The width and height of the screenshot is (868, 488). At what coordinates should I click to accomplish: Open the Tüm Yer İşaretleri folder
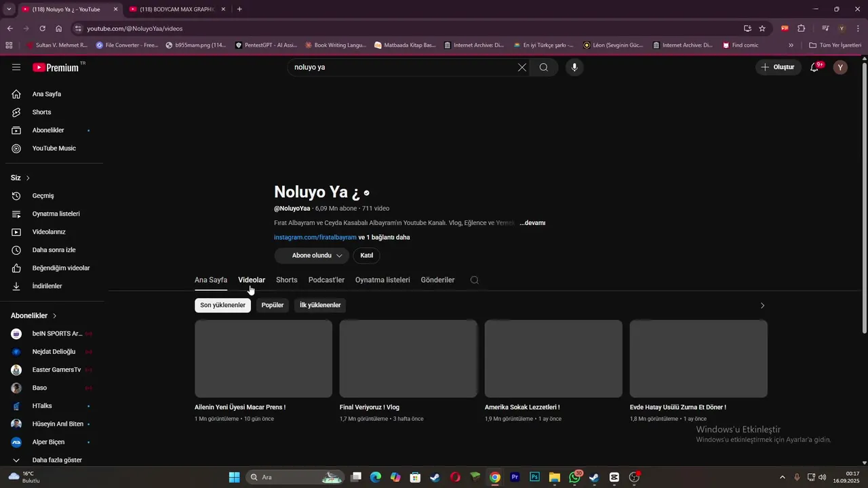point(835,45)
